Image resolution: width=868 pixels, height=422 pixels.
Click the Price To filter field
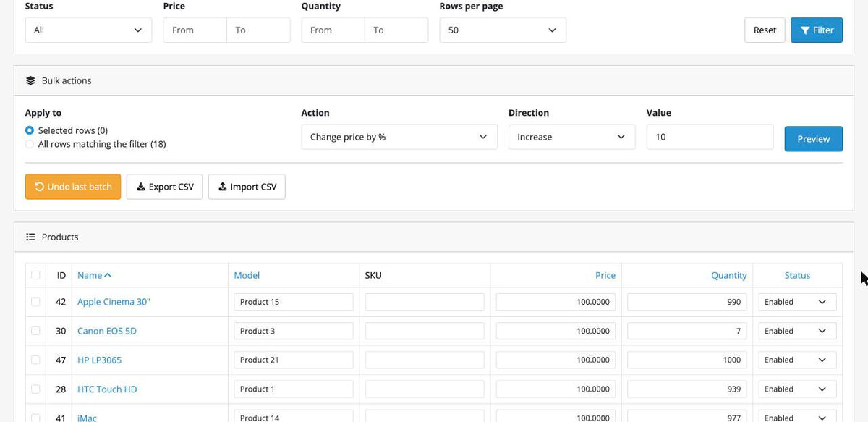coord(258,30)
